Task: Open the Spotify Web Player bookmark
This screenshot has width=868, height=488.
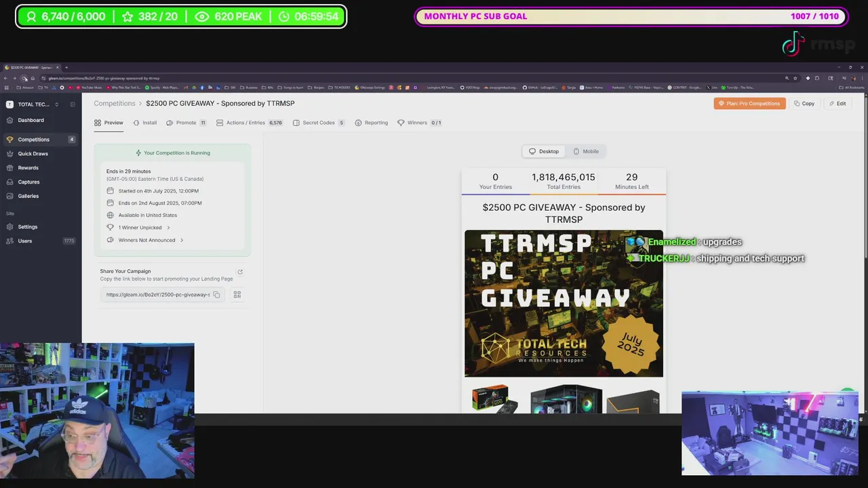Action: pos(163,87)
